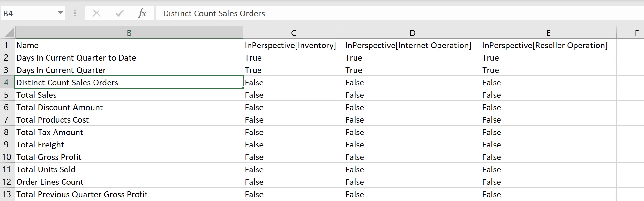This screenshot has width=644, height=201.
Task: Click the InPerspective[Inventory] header cell
Action: (x=294, y=45)
